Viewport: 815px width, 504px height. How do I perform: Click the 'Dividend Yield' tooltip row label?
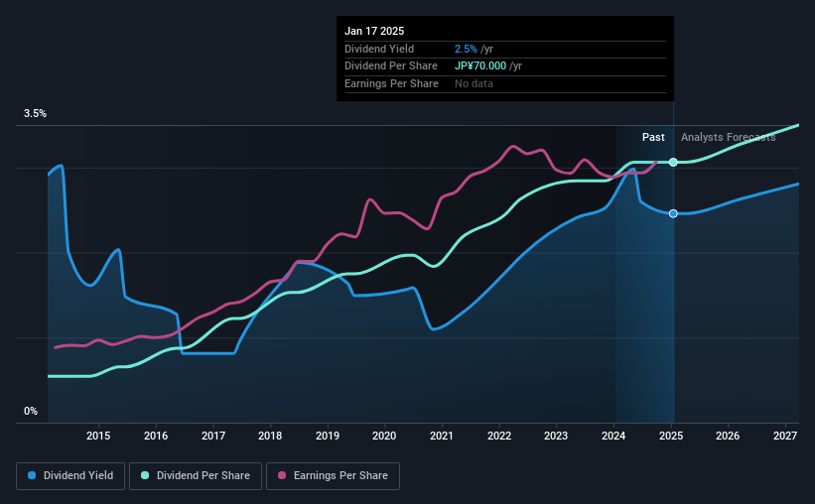pos(379,49)
